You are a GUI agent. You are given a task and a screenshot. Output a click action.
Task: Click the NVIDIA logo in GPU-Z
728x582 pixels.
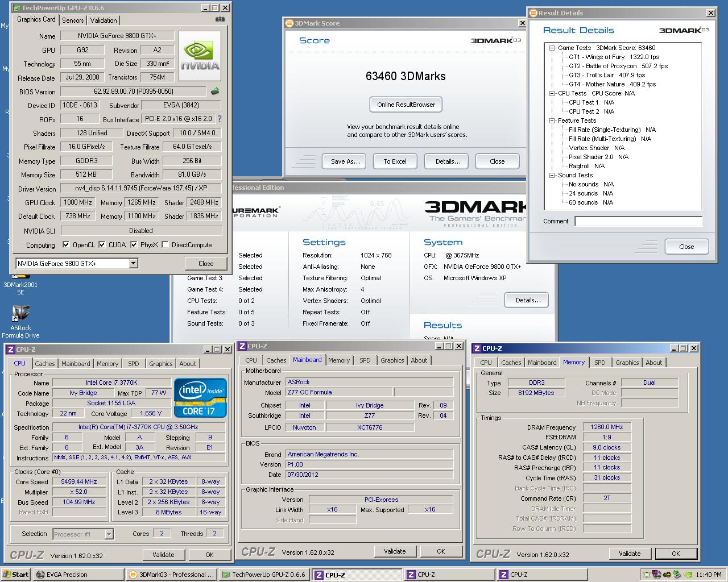click(x=200, y=56)
